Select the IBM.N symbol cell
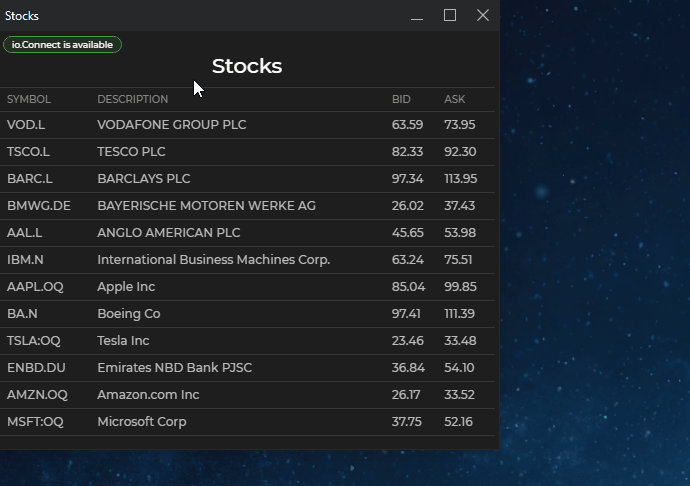 25,259
